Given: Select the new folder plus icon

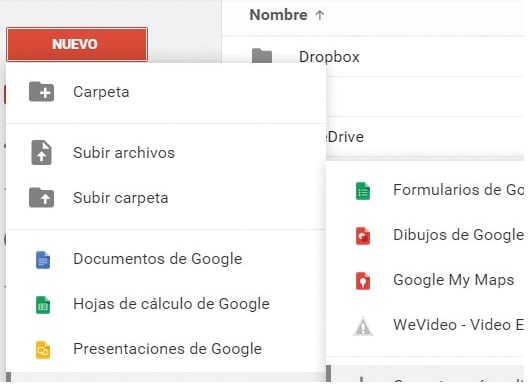Looking at the screenshot, I should tap(41, 92).
